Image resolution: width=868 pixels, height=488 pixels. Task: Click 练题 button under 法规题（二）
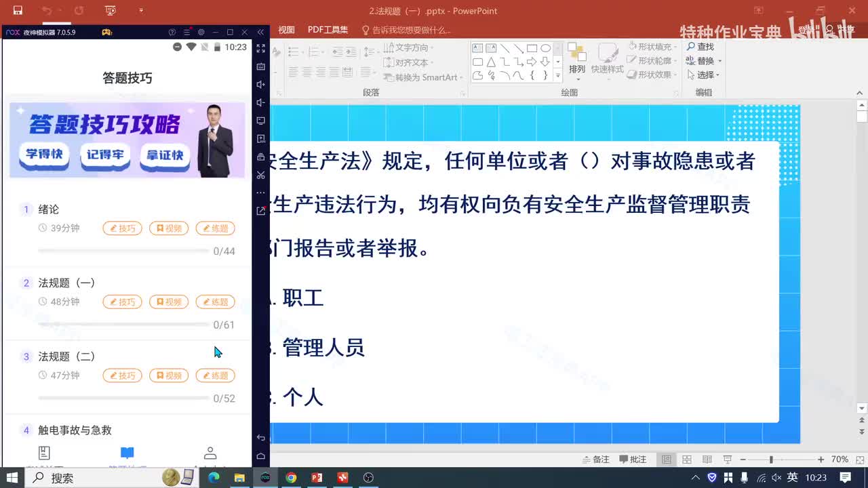click(216, 375)
